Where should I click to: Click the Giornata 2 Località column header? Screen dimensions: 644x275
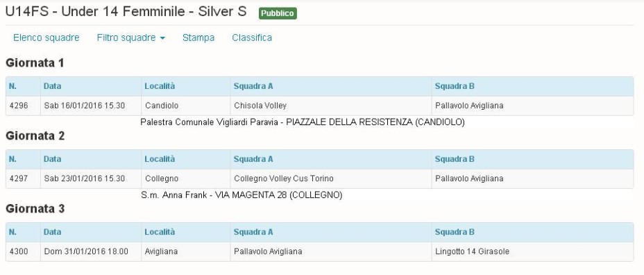tap(186, 159)
